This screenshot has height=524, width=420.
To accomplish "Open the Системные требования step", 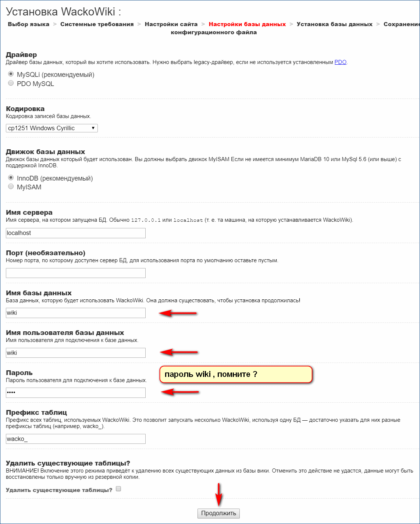I will coord(97,24).
